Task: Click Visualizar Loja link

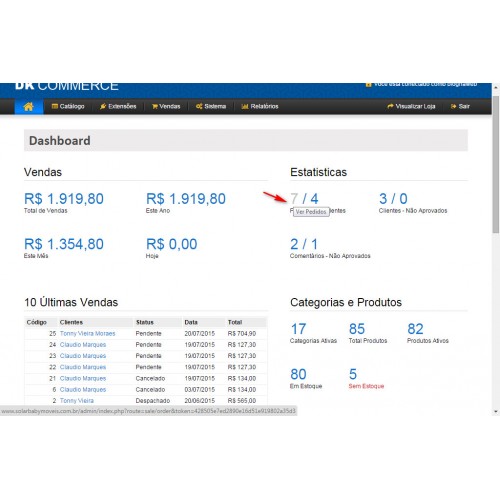Action: [411, 106]
